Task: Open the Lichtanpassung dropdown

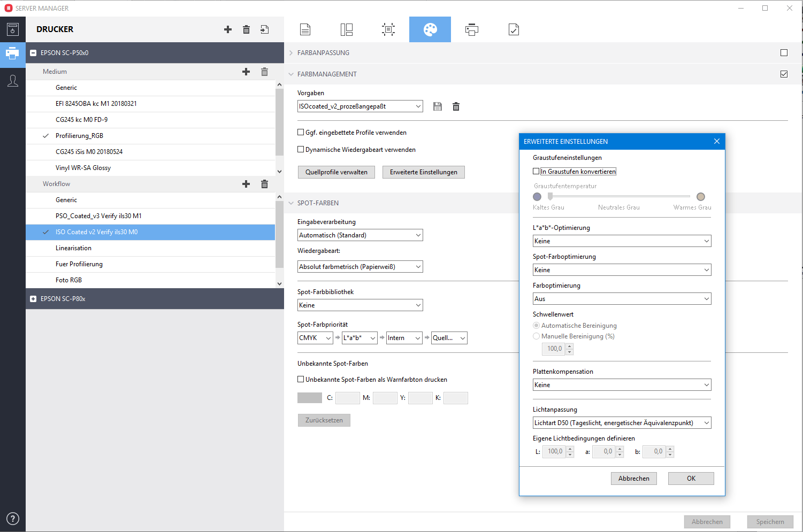Action: [622, 423]
